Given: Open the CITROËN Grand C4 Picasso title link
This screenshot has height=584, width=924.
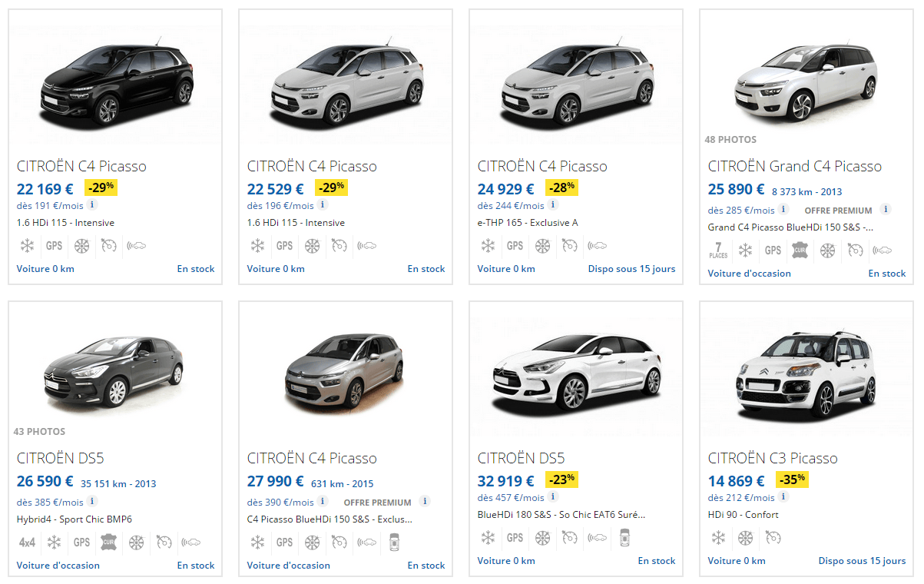Looking at the screenshot, I should 794,167.
